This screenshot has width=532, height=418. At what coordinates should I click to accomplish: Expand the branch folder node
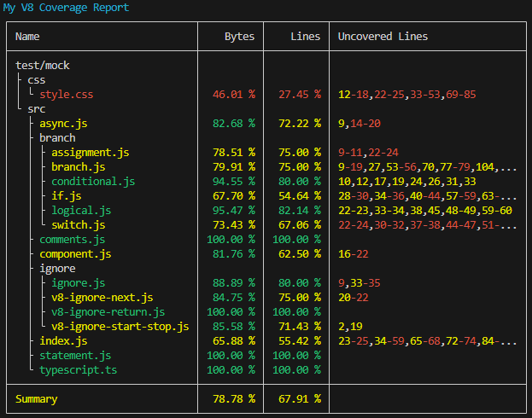pyautogui.click(x=57, y=138)
